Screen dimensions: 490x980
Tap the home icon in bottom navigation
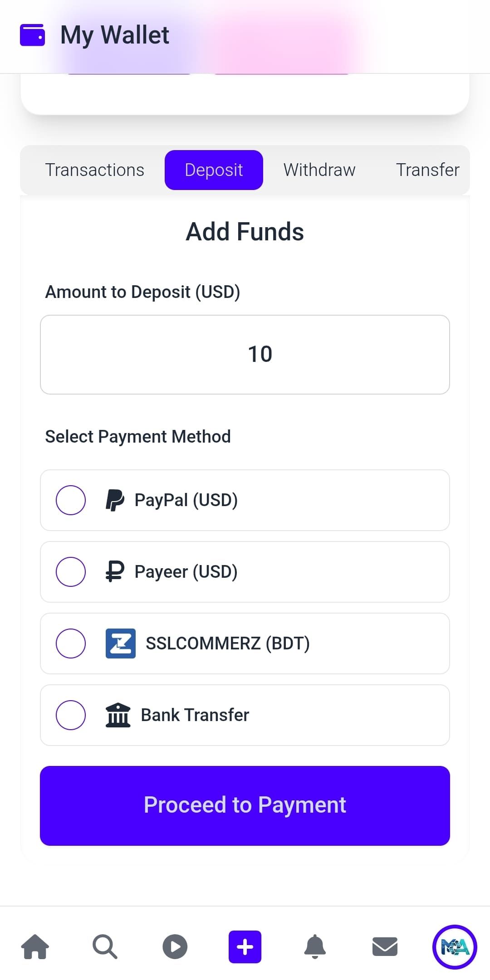[35, 946]
